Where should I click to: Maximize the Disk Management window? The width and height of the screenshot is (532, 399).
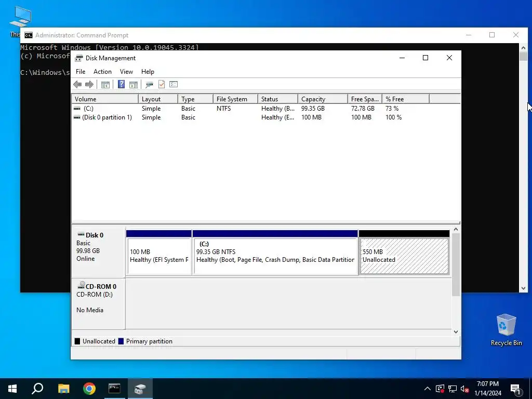pos(425,58)
